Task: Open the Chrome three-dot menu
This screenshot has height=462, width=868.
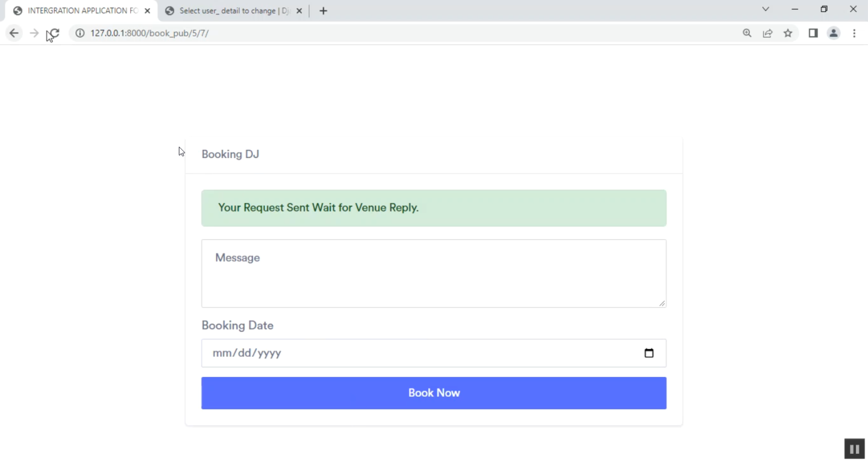Action: coord(854,34)
